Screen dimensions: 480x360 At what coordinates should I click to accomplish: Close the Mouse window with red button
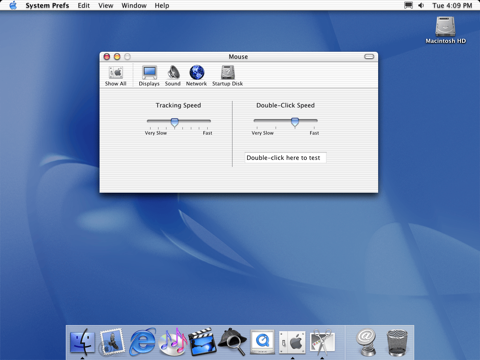coord(107,57)
